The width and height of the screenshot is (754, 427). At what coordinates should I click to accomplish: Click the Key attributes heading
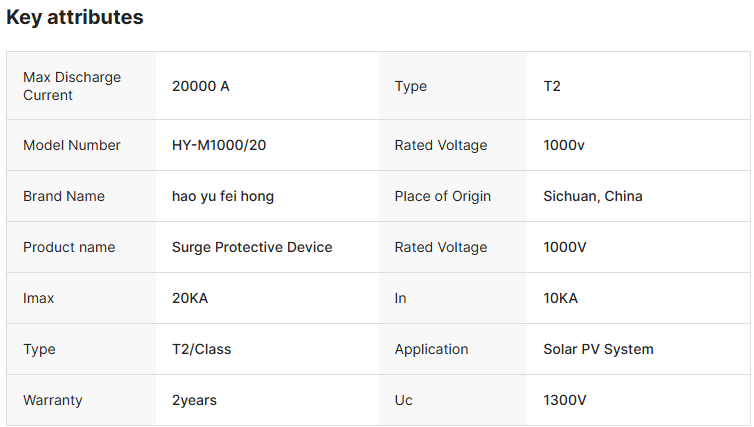coord(75,18)
